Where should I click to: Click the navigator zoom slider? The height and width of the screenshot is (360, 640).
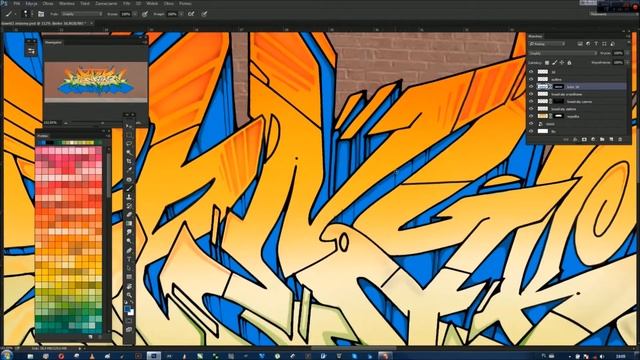click(x=101, y=122)
